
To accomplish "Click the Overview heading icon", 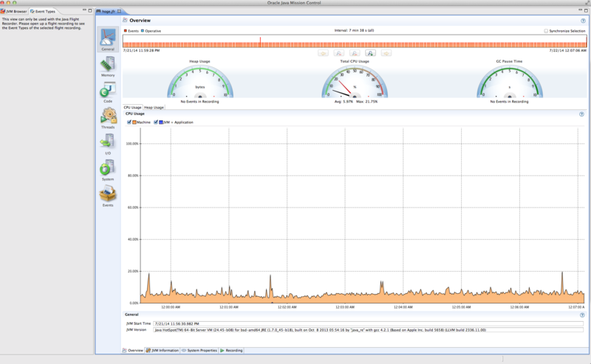I will pos(125,20).
